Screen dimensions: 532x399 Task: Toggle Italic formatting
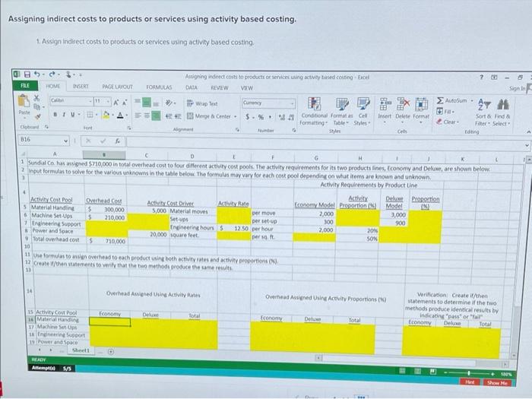pos(63,115)
